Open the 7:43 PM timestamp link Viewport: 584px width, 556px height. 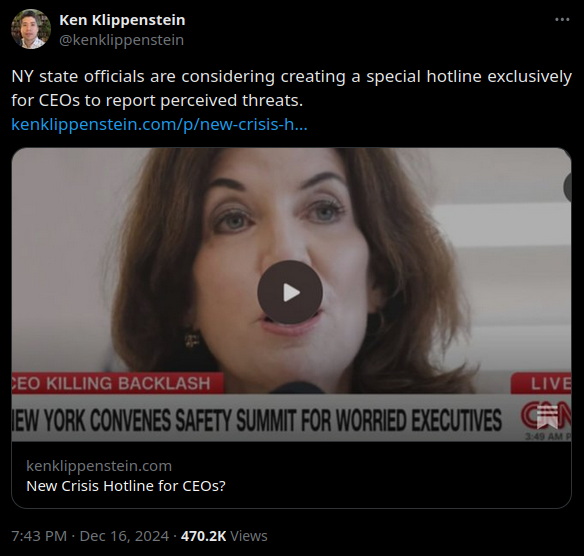[39, 536]
